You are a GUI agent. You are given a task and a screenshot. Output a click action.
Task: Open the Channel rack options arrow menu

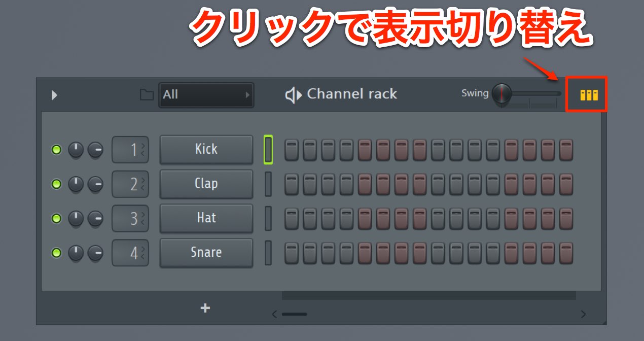pyautogui.click(x=54, y=95)
